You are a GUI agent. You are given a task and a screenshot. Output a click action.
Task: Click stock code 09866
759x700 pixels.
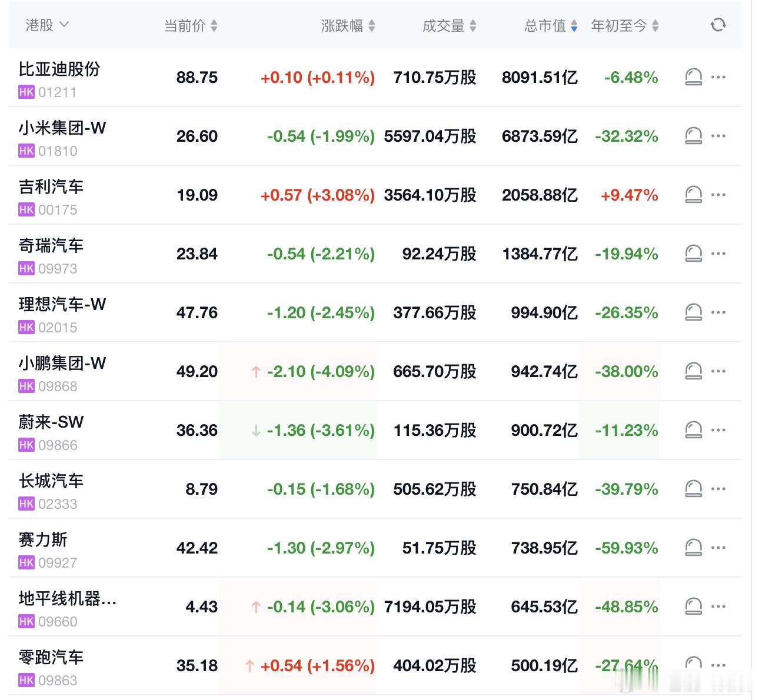click(58, 445)
